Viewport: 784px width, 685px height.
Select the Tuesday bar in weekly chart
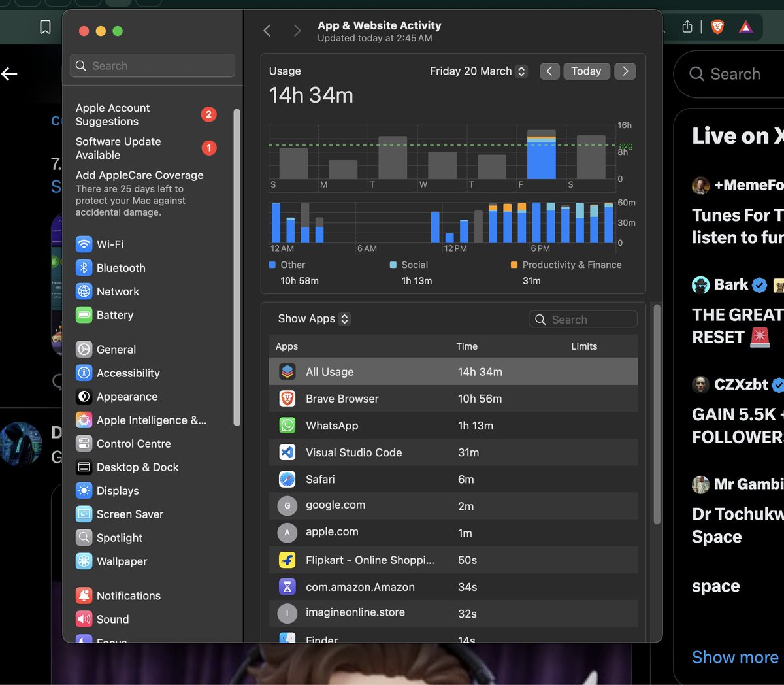(393, 158)
